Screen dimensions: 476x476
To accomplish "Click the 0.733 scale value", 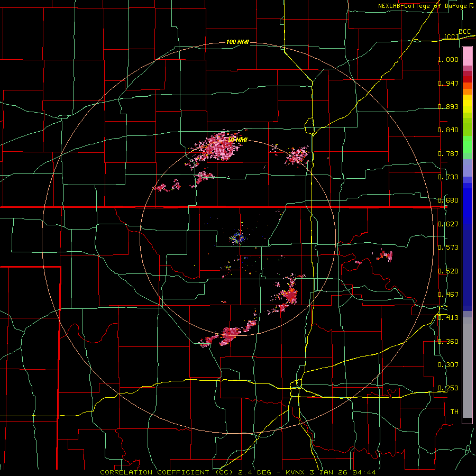I will [448, 177].
